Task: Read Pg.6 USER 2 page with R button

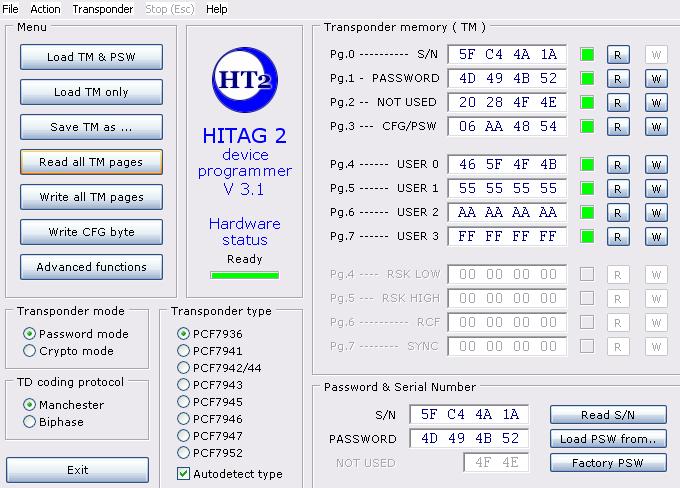Action: click(x=618, y=213)
